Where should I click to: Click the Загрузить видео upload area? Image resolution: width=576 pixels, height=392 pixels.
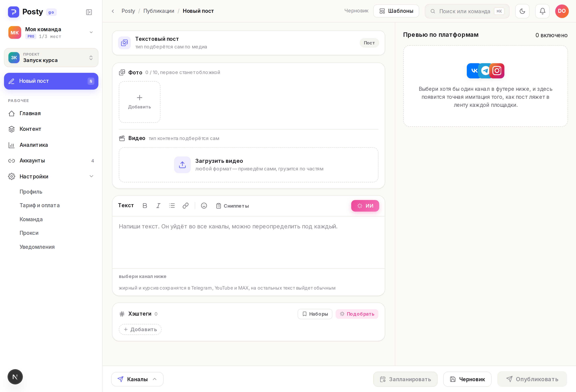click(x=248, y=165)
